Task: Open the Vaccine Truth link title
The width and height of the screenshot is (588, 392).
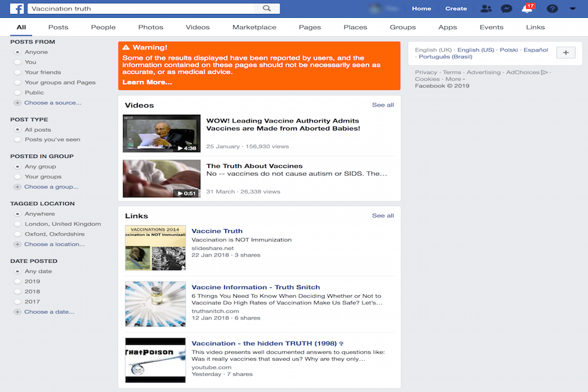Action: (x=217, y=231)
